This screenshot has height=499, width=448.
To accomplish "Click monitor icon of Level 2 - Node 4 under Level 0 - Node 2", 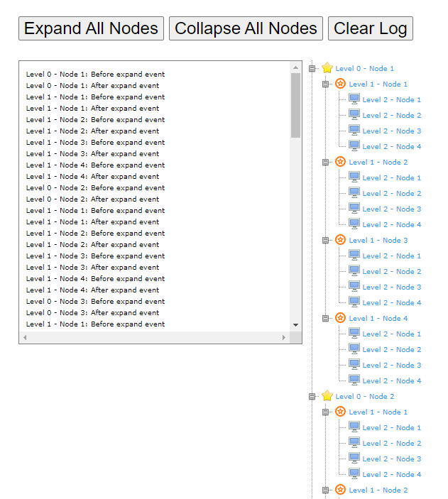I will pyautogui.click(x=354, y=474).
